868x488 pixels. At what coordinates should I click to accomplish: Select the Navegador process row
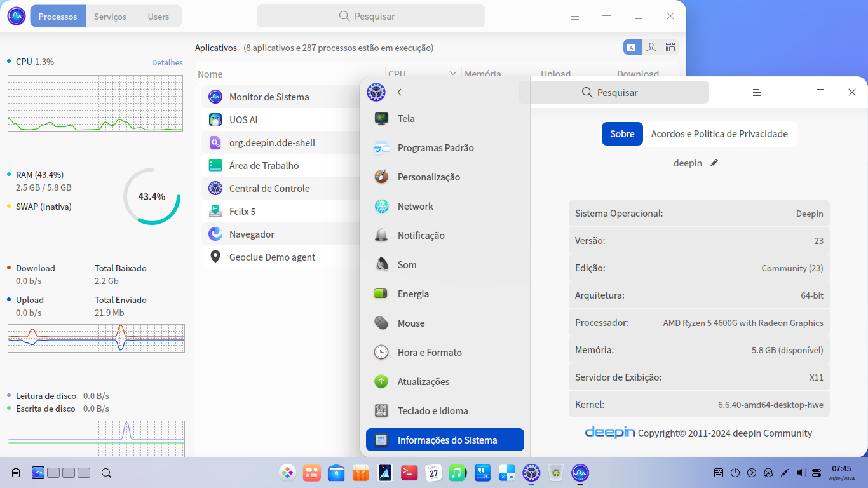pos(281,234)
